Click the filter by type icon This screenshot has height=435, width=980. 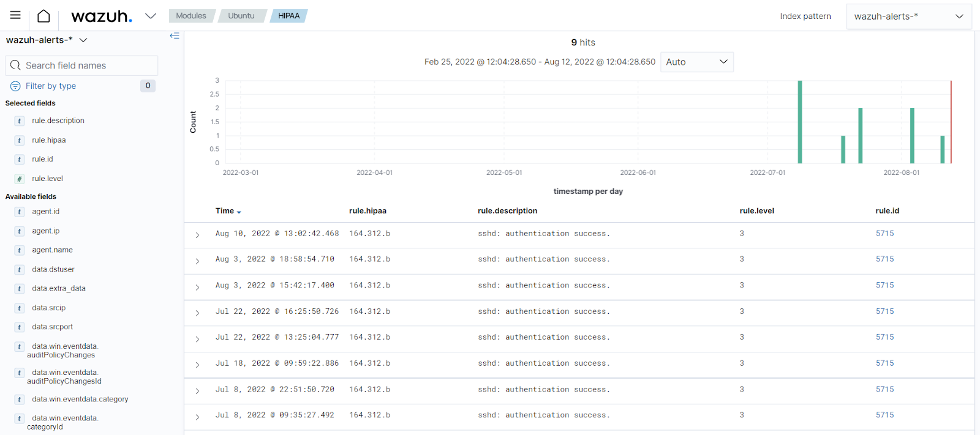(15, 86)
